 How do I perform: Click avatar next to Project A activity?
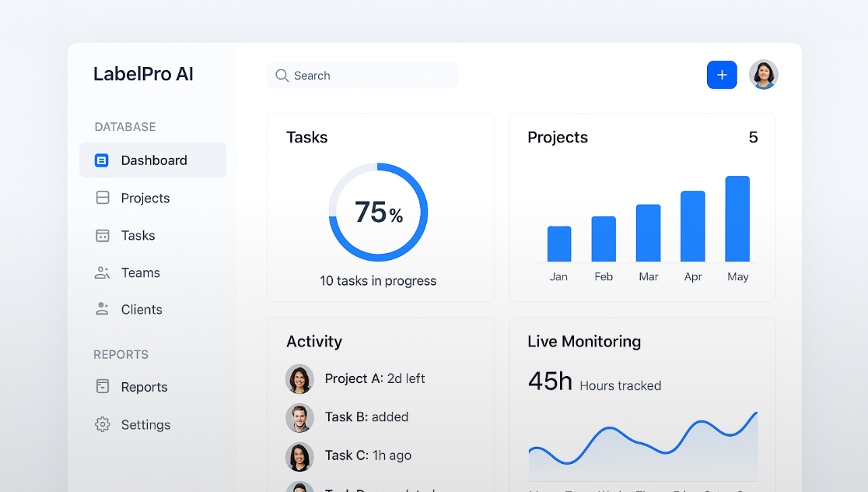(x=299, y=379)
